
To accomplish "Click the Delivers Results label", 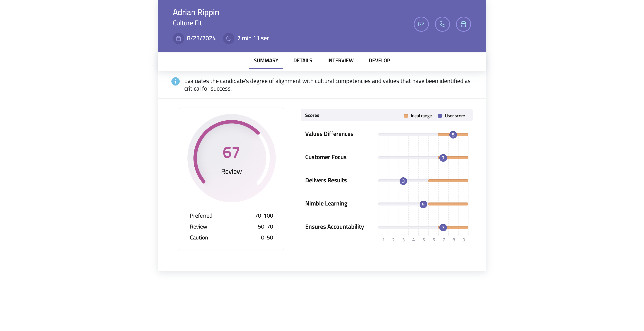I will (x=326, y=180).
